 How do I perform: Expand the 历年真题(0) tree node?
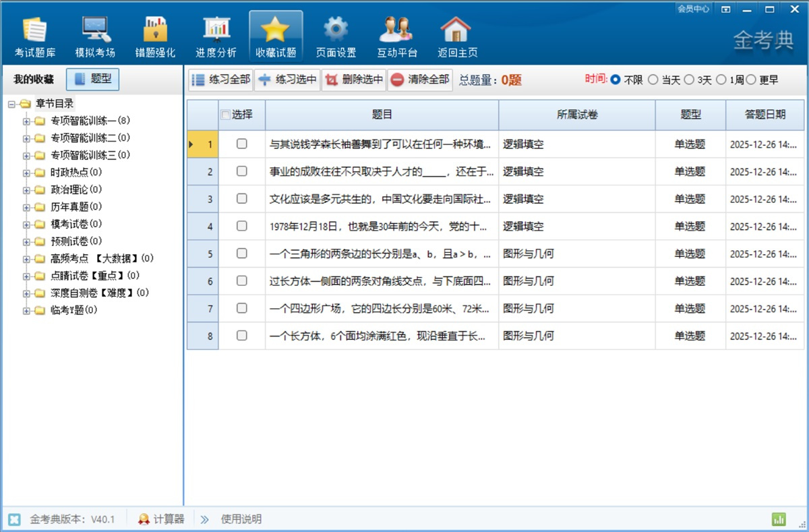coord(27,207)
